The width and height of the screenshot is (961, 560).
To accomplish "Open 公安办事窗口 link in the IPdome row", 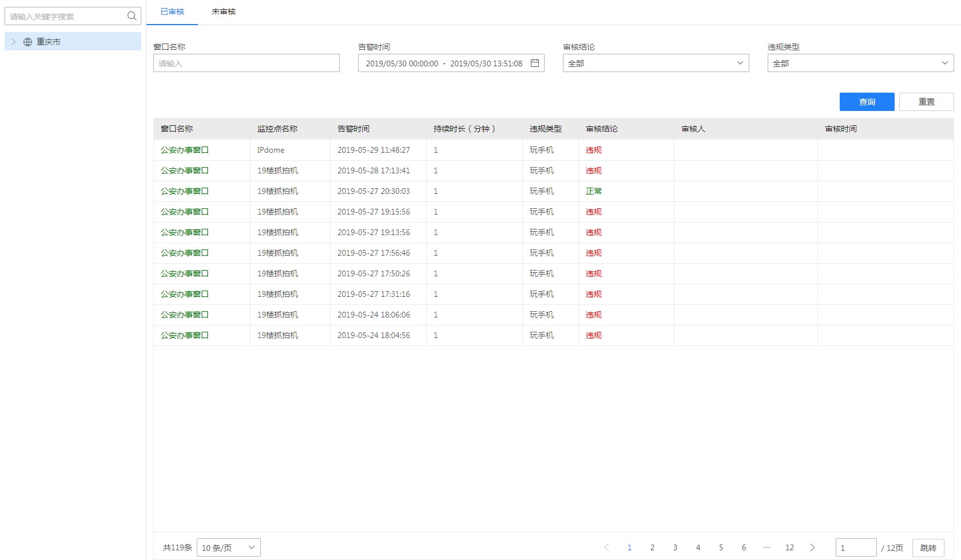I will (x=184, y=150).
